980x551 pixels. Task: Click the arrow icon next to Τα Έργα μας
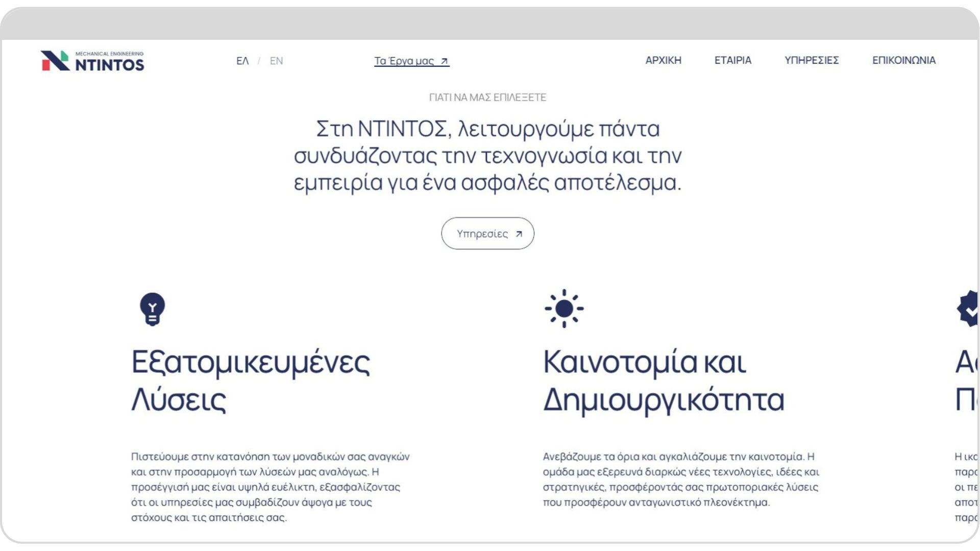point(444,61)
